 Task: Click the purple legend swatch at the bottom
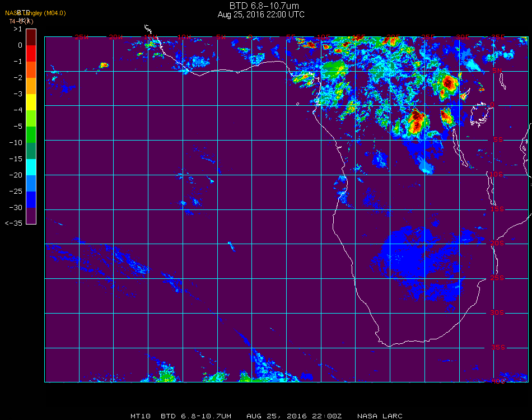tap(31, 216)
